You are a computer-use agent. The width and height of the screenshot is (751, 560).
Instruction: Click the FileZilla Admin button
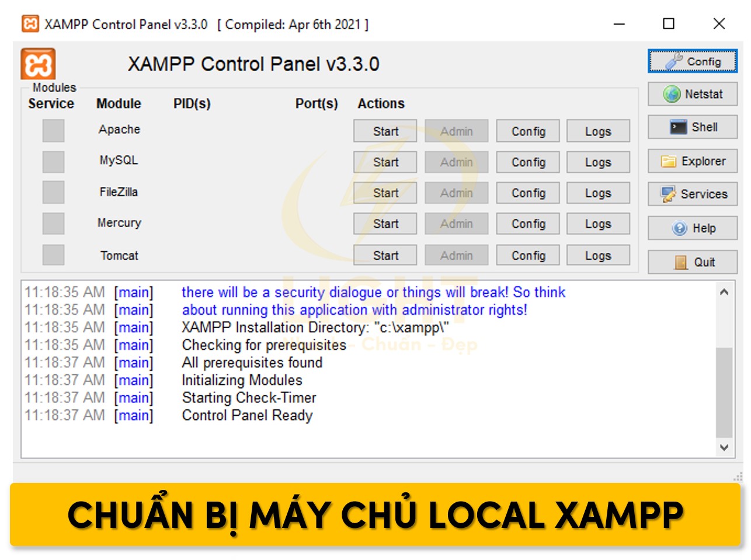(x=457, y=193)
